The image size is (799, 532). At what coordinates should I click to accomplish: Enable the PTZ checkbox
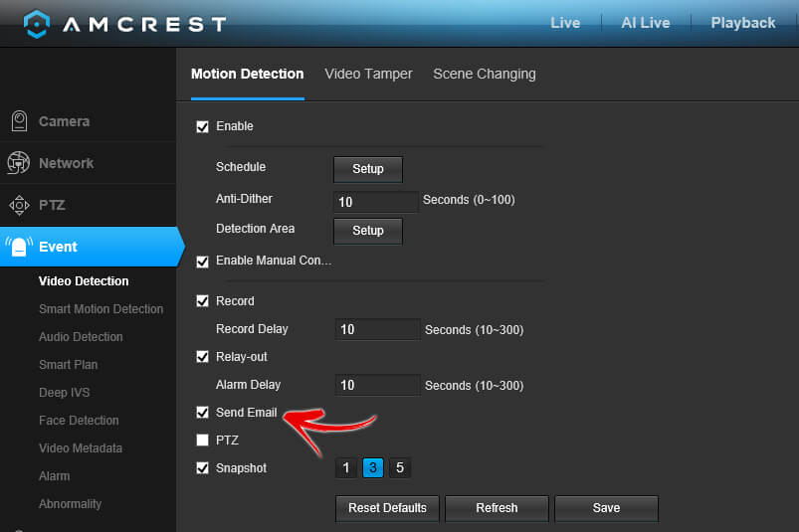pos(203,441)
